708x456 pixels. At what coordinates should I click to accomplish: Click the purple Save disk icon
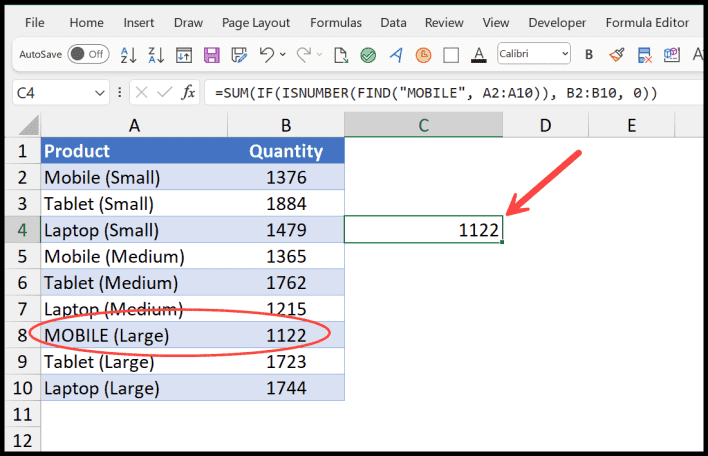pyautogui.click(x=212, y=55)
